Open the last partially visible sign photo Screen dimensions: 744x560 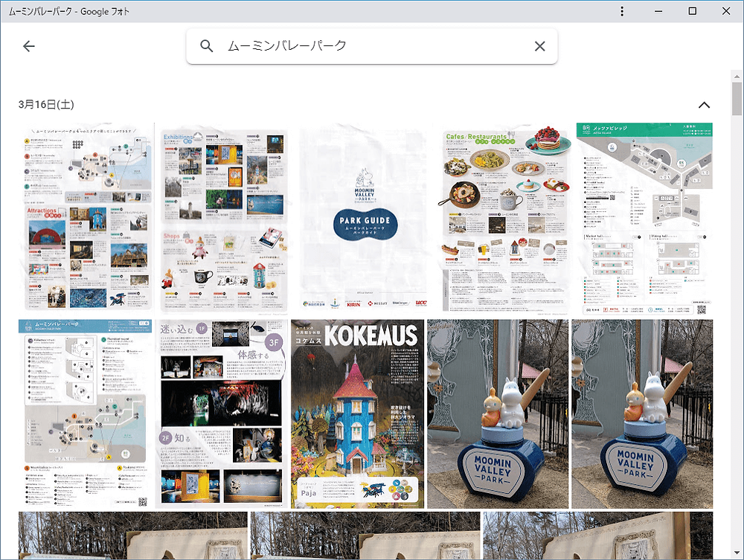coord(598,535)
